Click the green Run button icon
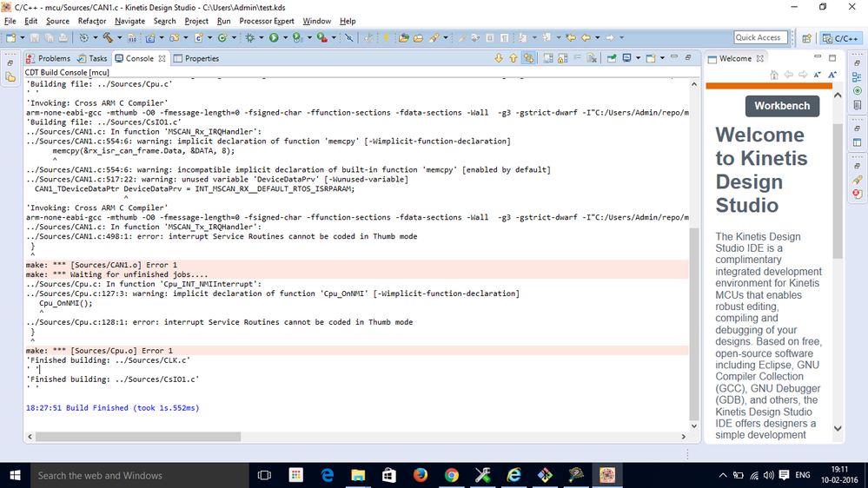868x488 pixels. pyautogui.click(x=274, y=37)
